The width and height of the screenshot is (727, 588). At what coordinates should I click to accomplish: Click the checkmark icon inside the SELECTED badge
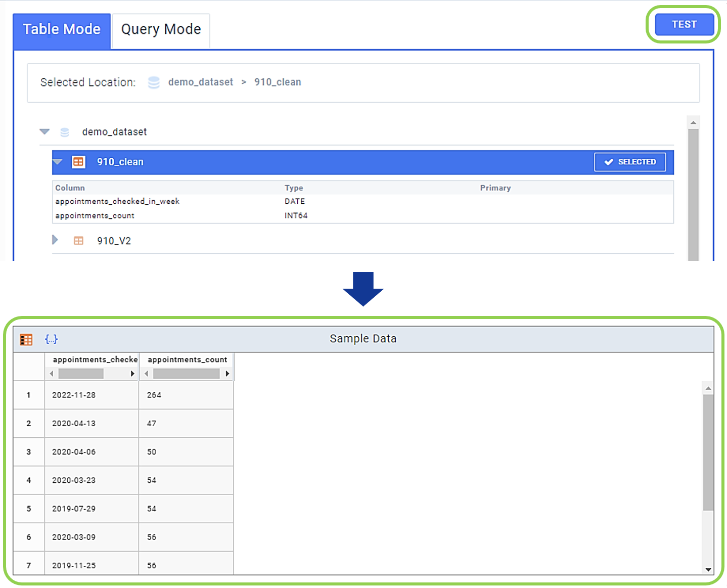click(x=608, y=162)
